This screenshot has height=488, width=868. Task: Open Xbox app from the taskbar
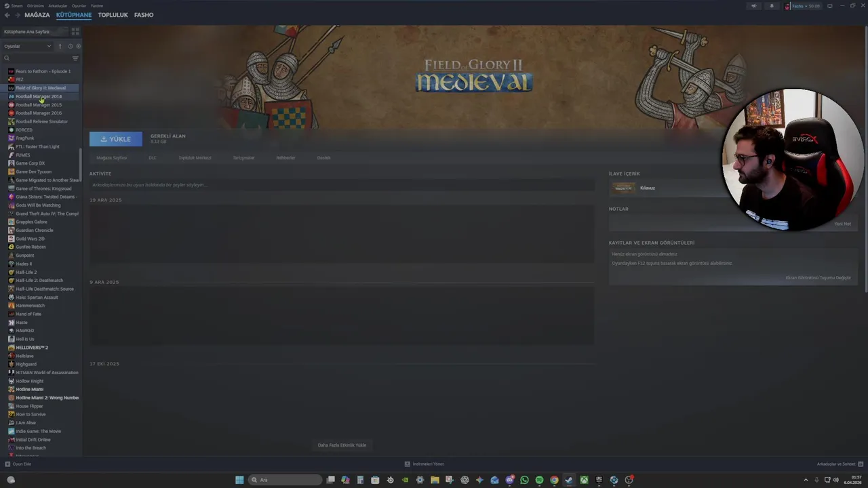584,480
